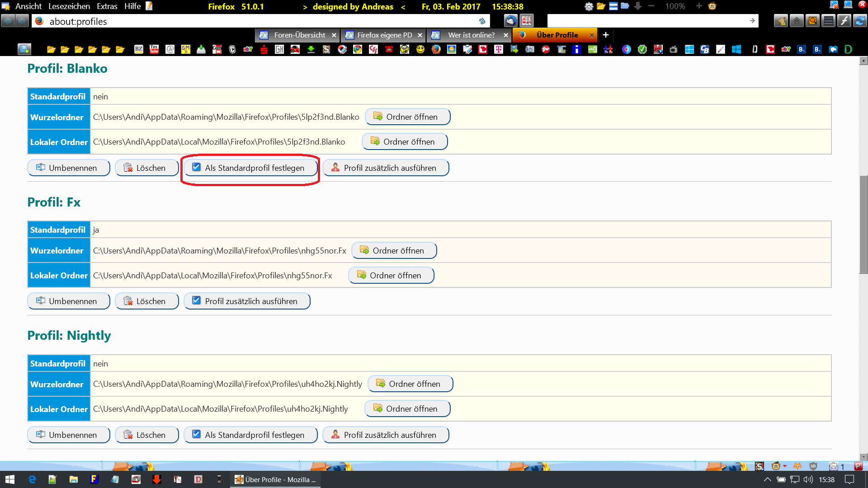Click the Telekom T bookmark icon
The height and width of the screenshot is (488, 868).
point(498,49)
